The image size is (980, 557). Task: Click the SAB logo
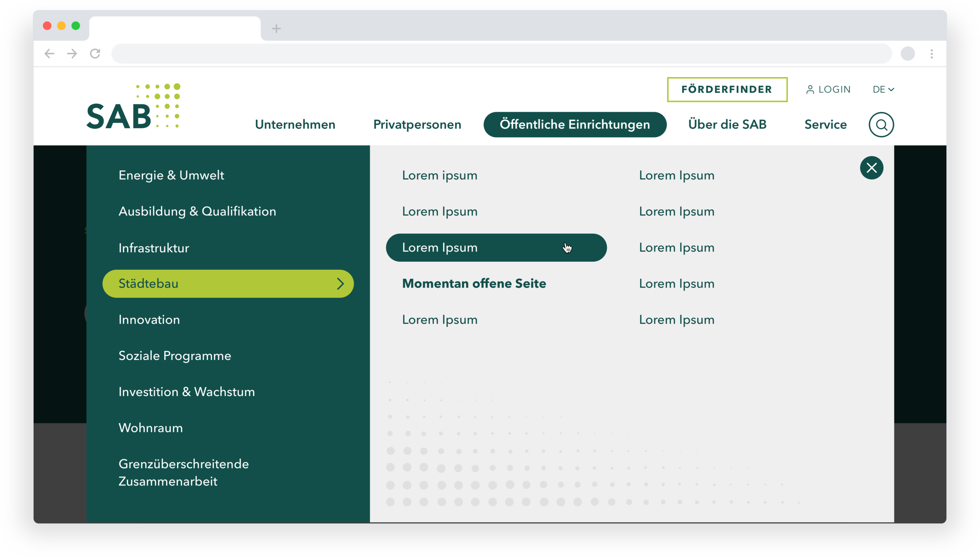(x=133, y=107)
